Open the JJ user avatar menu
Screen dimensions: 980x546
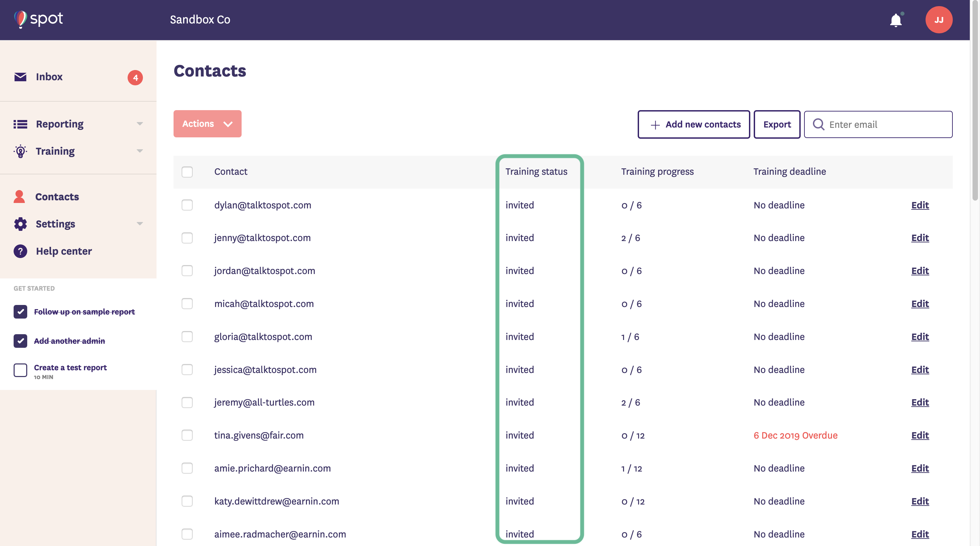tap(938, 20)
